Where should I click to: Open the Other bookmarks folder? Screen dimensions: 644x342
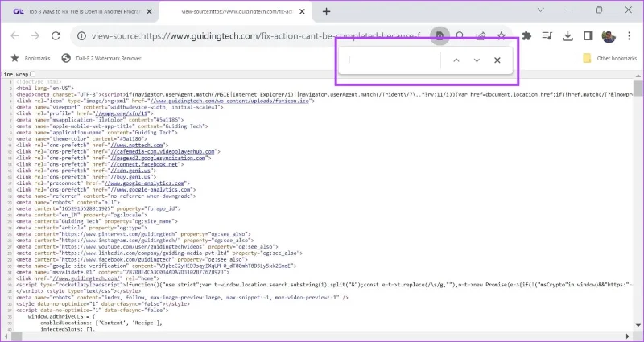coord(610,58)
